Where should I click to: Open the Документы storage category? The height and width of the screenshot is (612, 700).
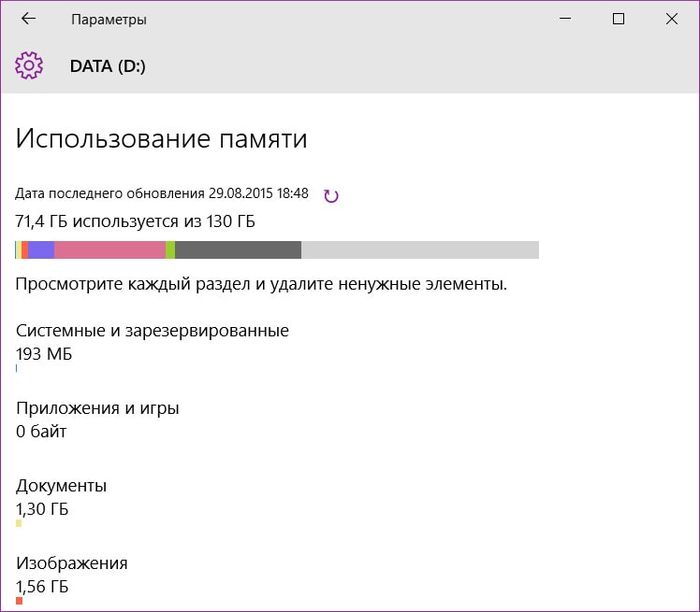tap(61, 486)
